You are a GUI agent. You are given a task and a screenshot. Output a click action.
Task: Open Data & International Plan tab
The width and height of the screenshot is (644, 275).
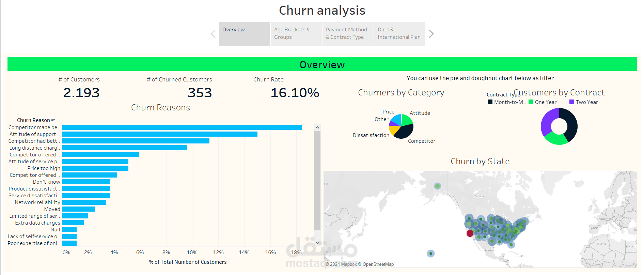pyautogui.click(x=400, y=34)
